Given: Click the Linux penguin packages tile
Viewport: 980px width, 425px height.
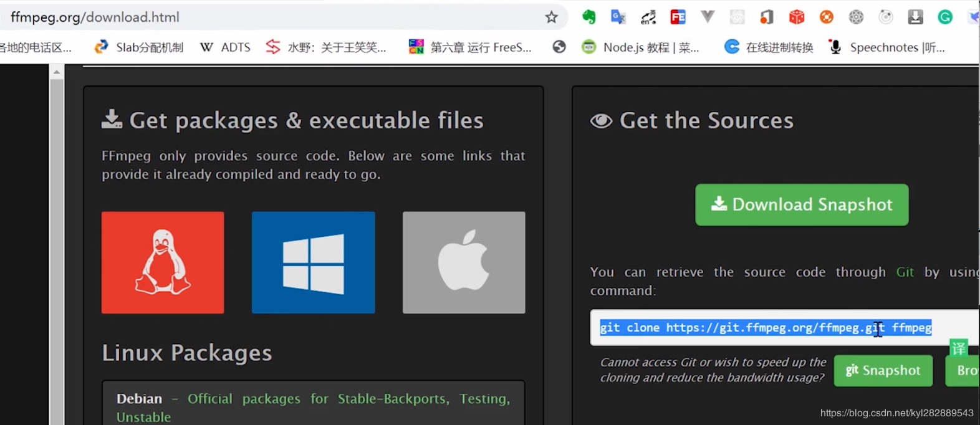Looking at the screenshot, I should (163, 262).
